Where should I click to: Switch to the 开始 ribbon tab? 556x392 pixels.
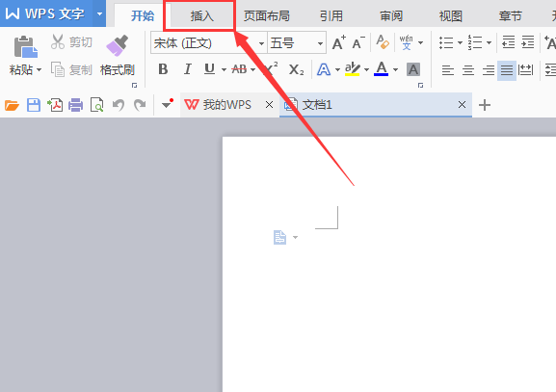coord(143,16)
